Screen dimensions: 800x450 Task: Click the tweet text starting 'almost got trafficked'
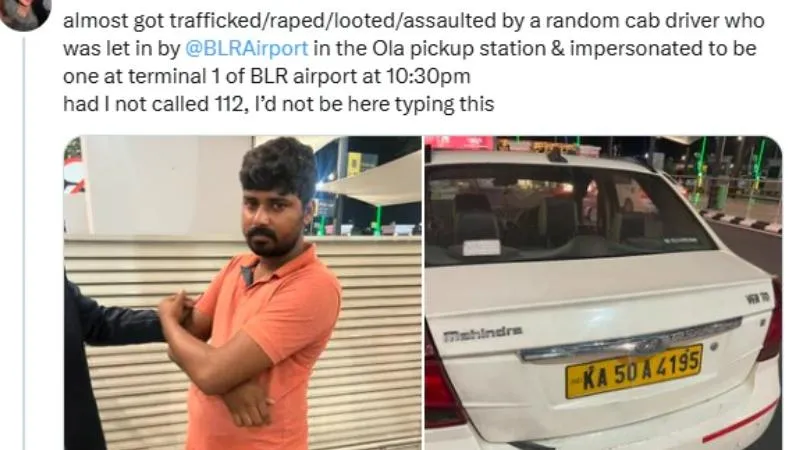click(413, 62)
